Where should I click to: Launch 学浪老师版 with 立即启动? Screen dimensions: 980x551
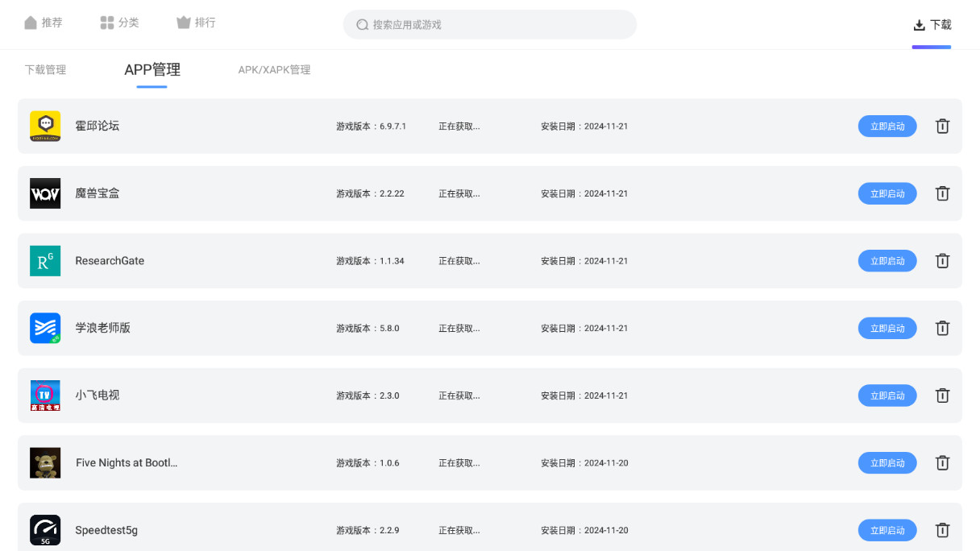[x=887, y=328]
